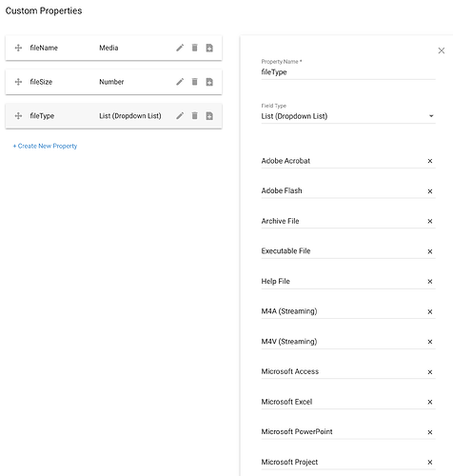
Task: Close the property editor panel
Action: click(442, 50)
